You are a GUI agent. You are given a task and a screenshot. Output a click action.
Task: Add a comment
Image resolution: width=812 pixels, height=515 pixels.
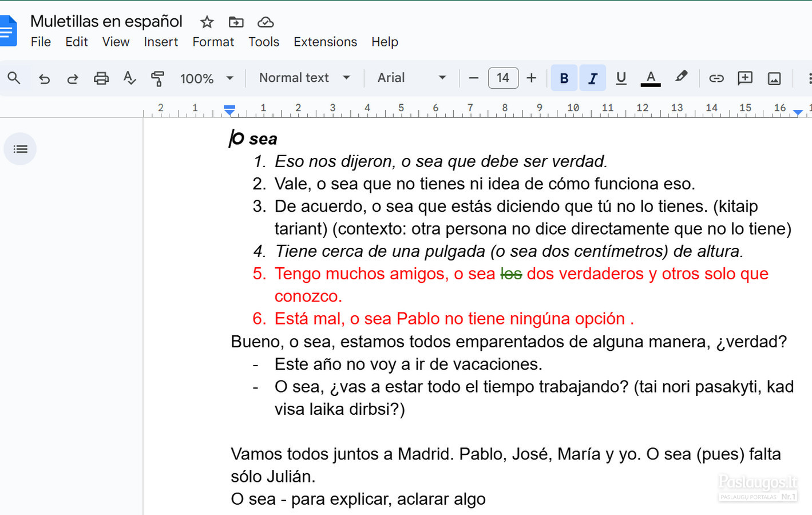click(745, 78)
